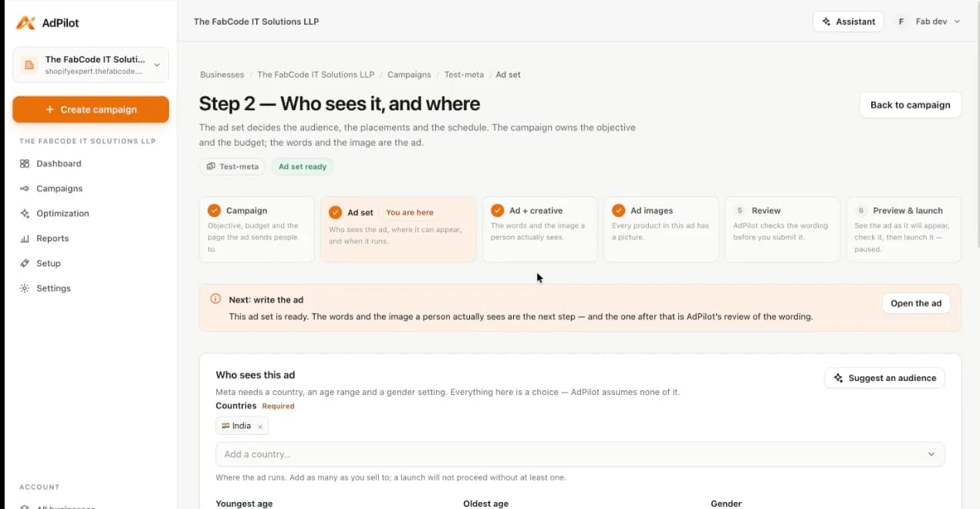Click the 'Youngest age' label
Image resolution: width=980 pixels, height=509 pixels.
(245, 504)
